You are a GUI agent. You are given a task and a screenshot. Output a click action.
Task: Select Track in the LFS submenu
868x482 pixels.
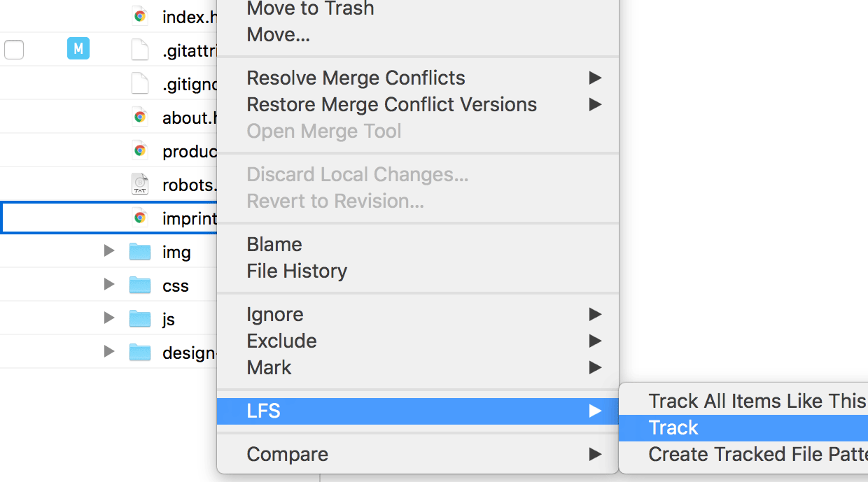point(673,427)
